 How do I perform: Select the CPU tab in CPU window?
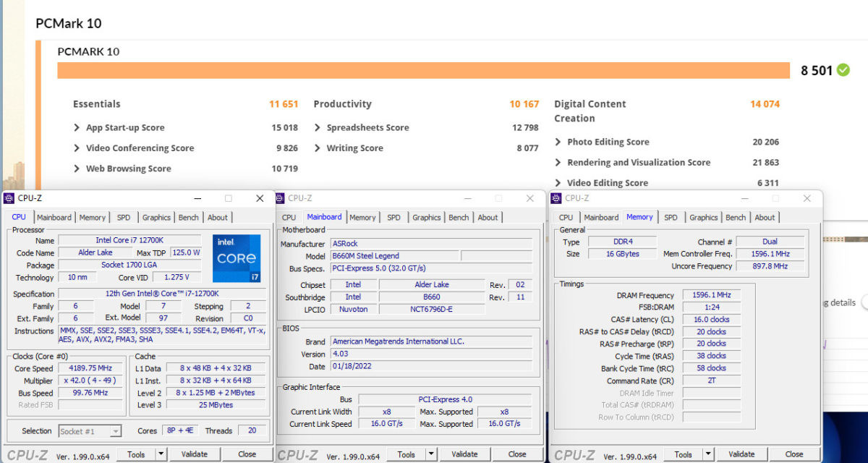coord(19,216)
